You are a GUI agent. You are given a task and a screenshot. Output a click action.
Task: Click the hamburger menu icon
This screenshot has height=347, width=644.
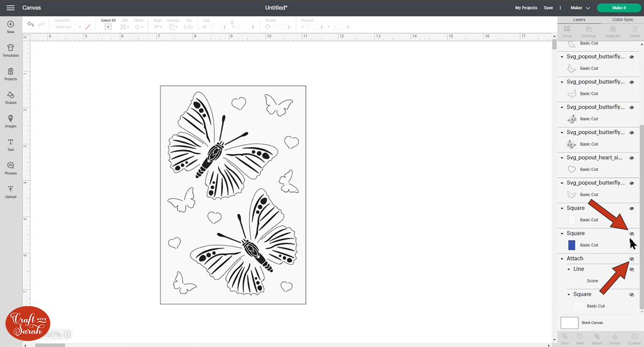click(10, 8)
